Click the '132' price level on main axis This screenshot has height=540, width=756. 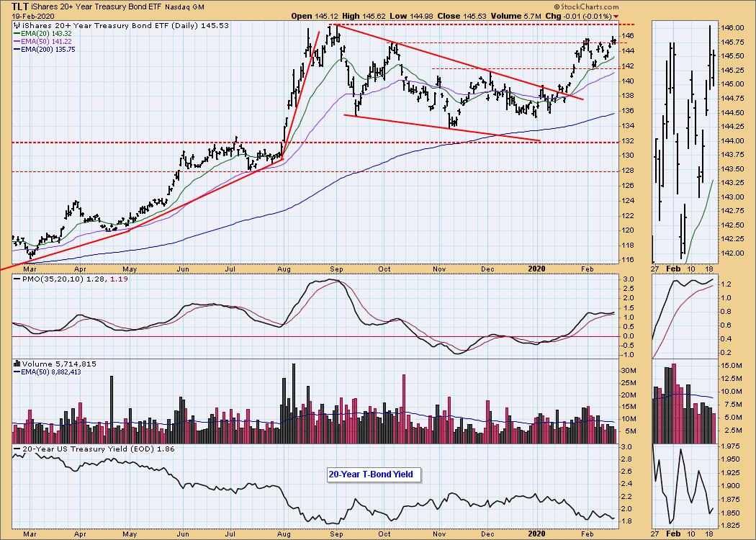(627, 141)
